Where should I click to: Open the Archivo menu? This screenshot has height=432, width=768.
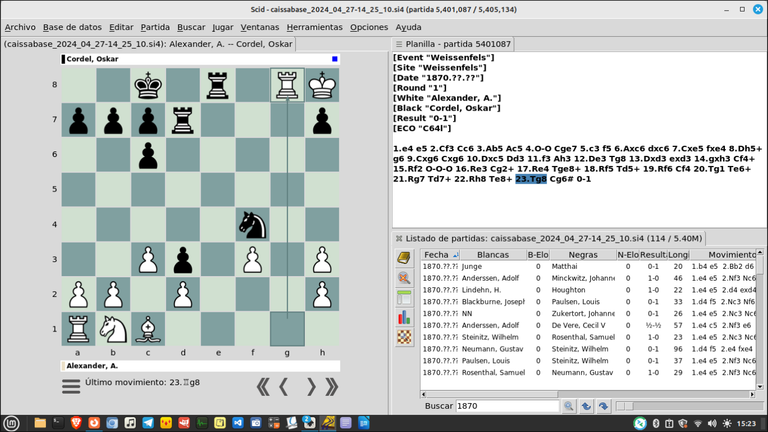coord(20,27)
